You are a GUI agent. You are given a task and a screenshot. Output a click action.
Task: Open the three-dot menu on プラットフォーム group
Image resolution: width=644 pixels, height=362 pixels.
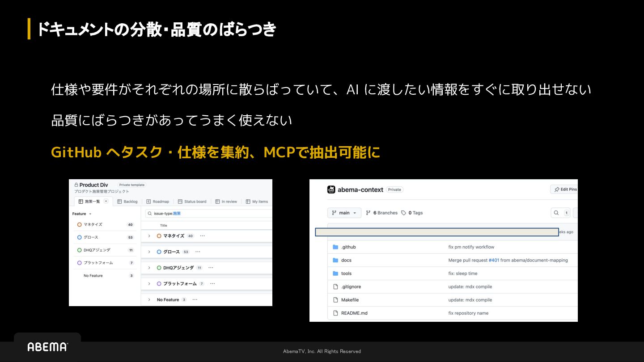point(212,283)
